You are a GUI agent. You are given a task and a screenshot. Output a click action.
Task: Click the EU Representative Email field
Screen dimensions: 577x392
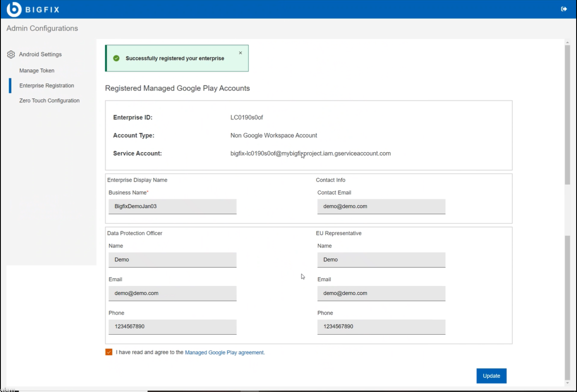click(381, 293)
